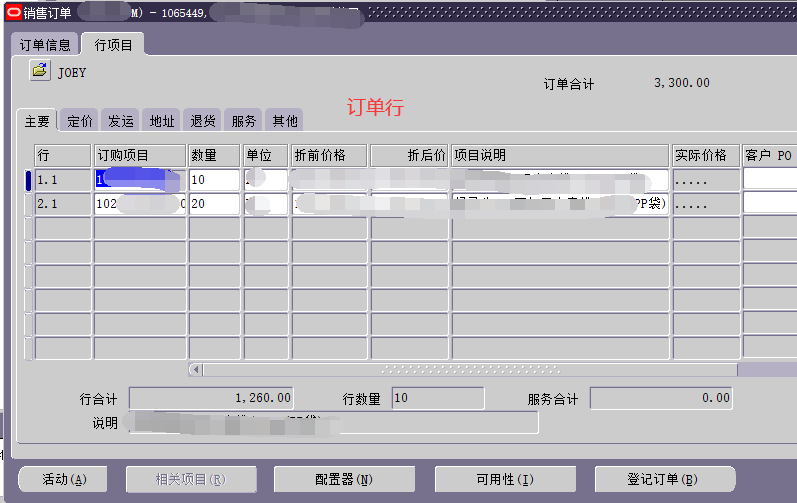Open the 配置器(N) button
797x503 pixels.
point(344,479)
